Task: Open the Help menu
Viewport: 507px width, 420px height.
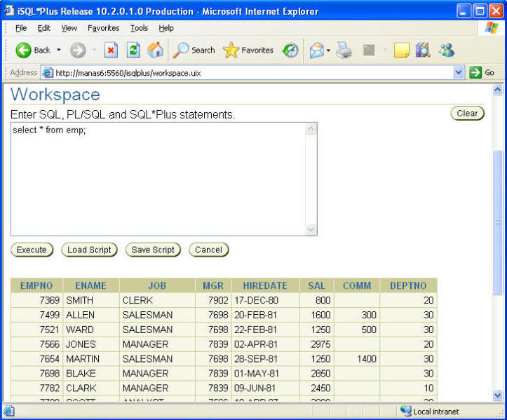Action: (166, 28)
